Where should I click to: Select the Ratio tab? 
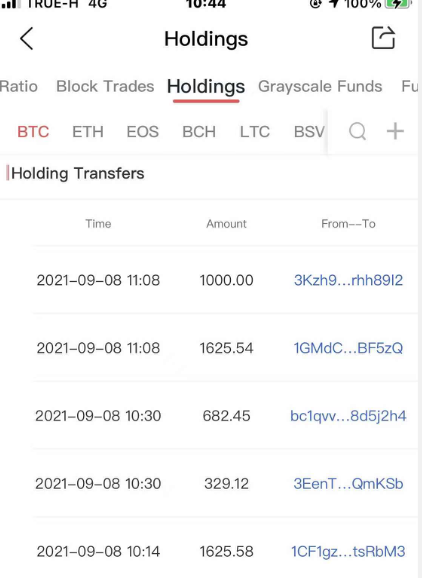[x=18, y=86]
